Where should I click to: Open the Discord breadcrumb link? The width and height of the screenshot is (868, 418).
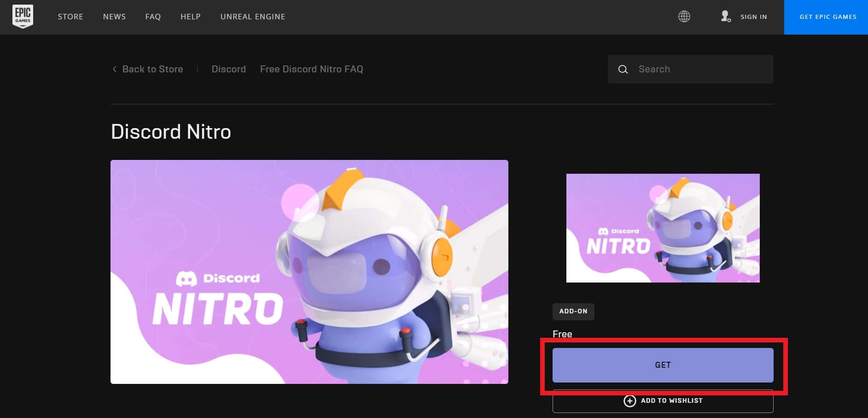[x=228, y=69]
